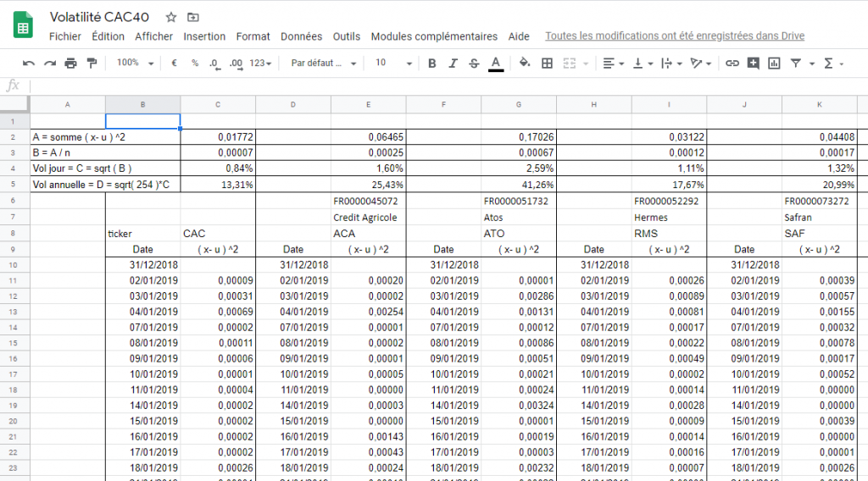This screenshot has width=868, height=481.
Task: Open font size 10 dropdown
Action: tap(393, 63)
